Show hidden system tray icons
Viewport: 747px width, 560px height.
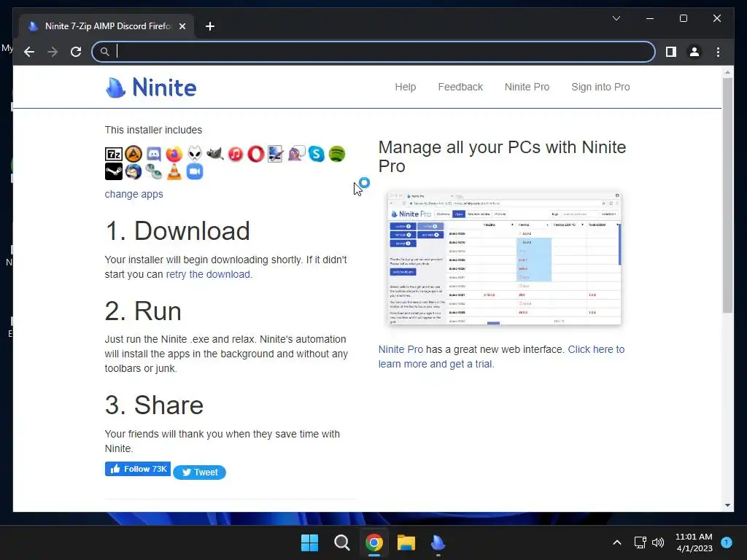(616, 542)
